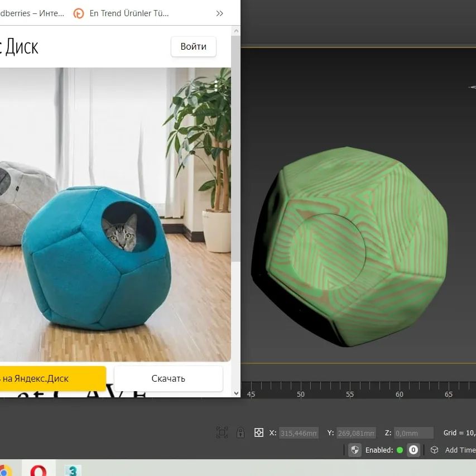
Task: Click the X coordinate field
Action: point(299,433)
